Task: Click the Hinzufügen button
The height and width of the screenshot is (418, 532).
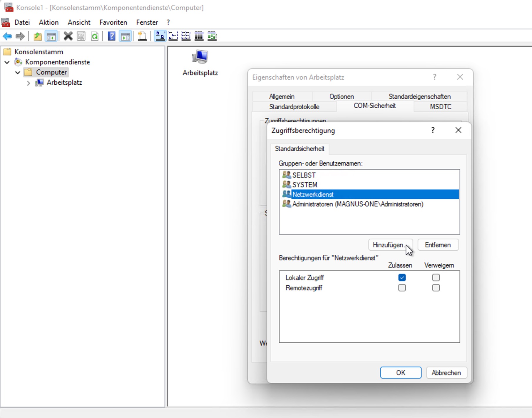Action: [390, 245]
